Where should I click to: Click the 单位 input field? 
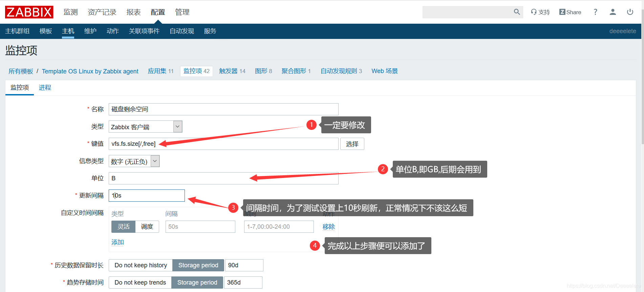pyautogui.click(x=223, y=178)
